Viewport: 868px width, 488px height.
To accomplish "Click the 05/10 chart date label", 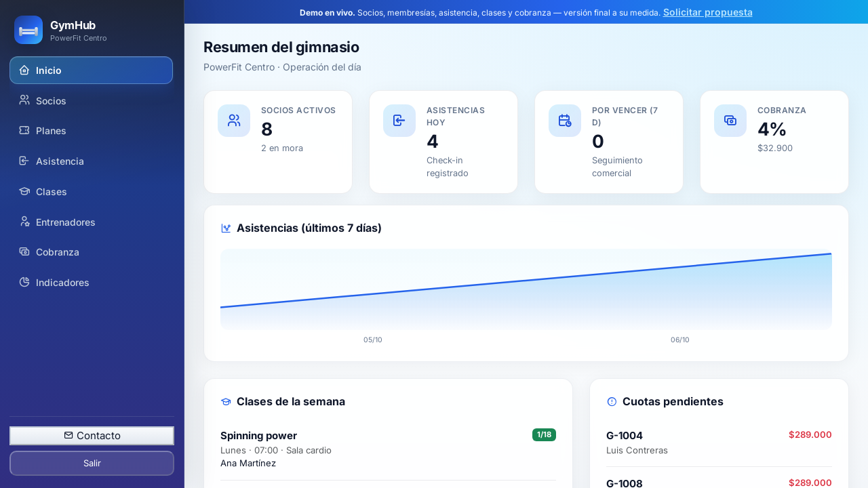I will [x=373, y=340].
